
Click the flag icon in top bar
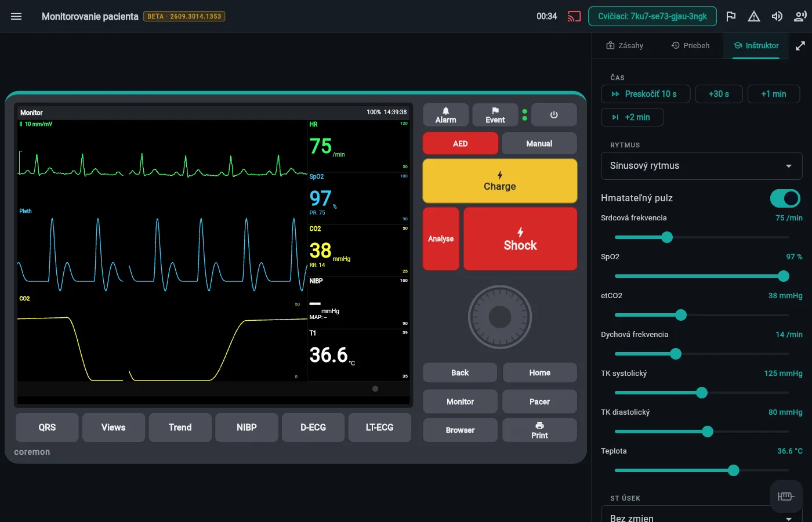point(731,16)
